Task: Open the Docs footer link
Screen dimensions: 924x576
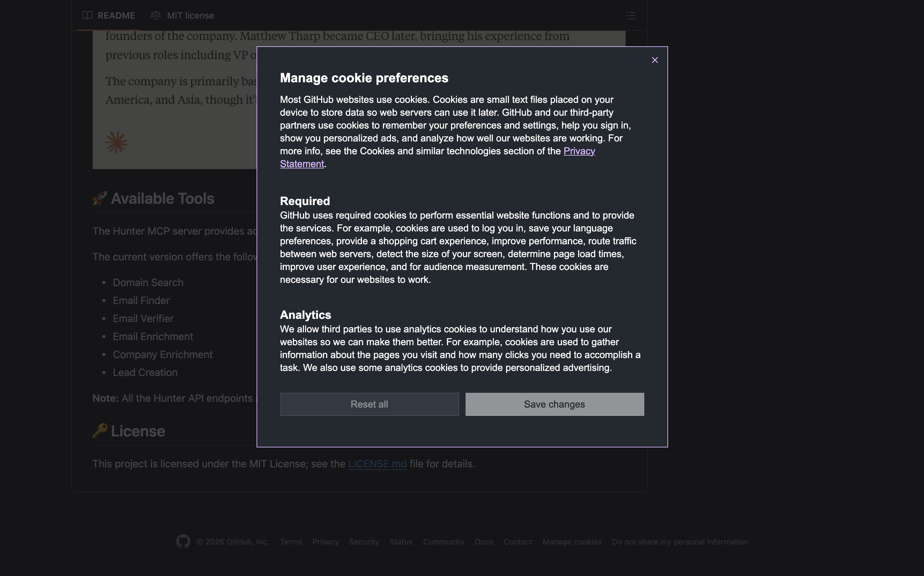Action: (484, 542)
